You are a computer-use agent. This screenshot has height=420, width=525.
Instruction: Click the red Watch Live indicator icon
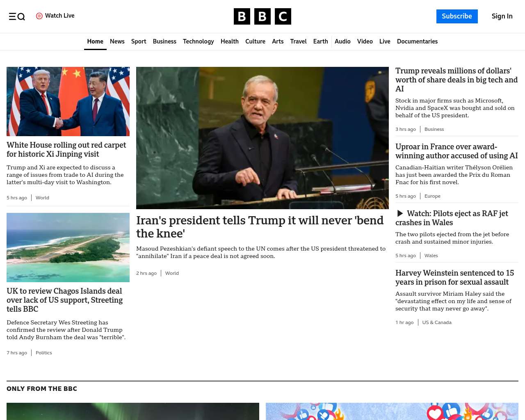pos(39,16)
